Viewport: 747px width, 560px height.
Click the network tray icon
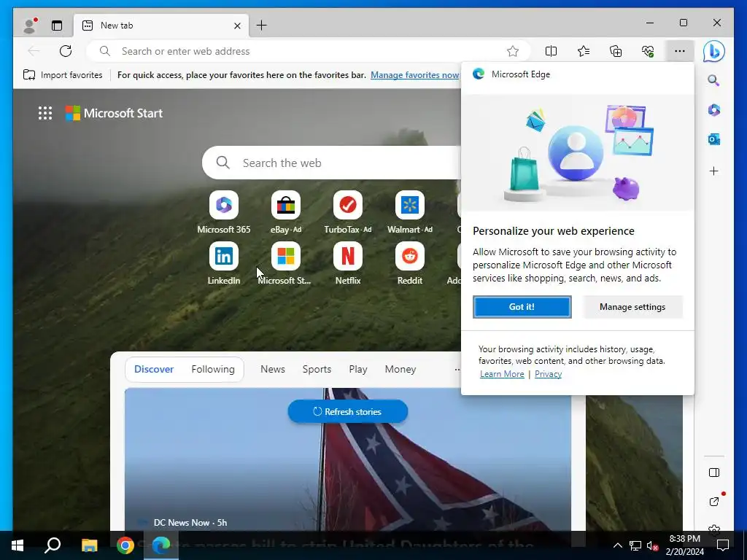[x=635, y=545]
